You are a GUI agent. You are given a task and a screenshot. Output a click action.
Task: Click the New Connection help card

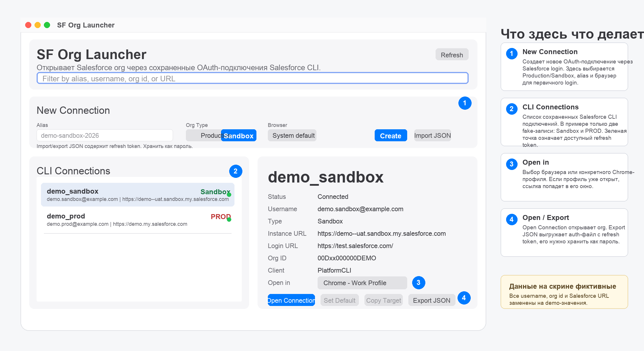click(564, 67)
